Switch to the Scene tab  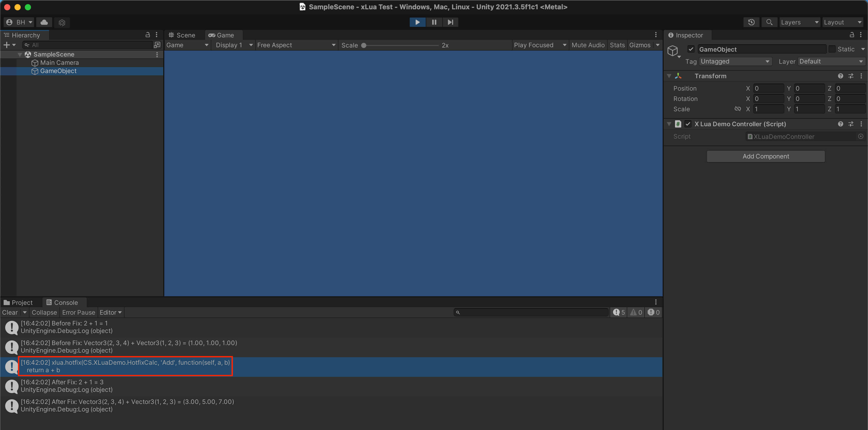tap(182, 35)
